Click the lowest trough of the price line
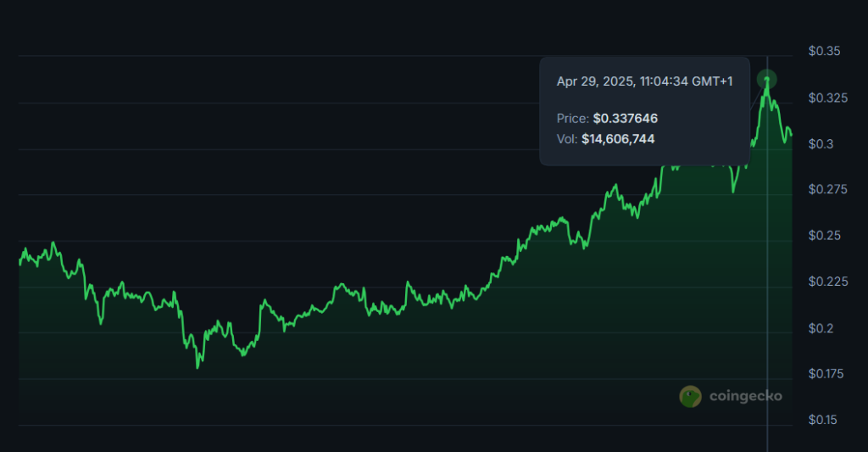The image size is (868, 452). (x=198, y=366)
